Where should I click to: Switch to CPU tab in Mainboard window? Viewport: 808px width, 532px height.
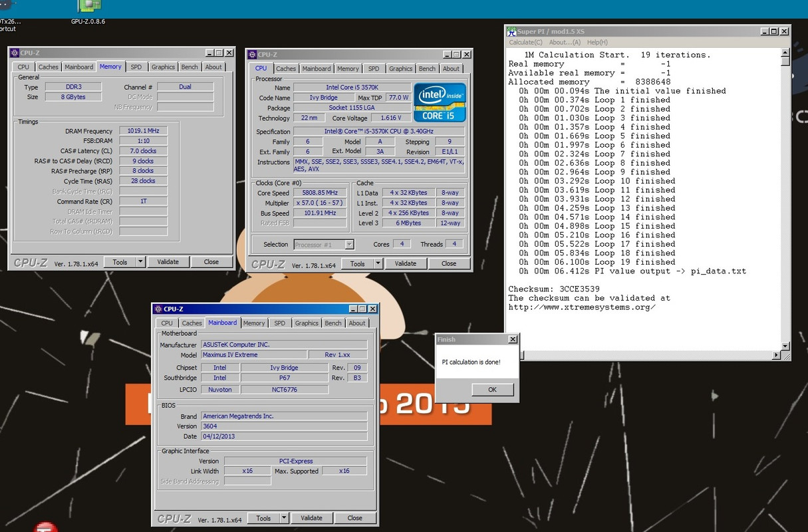tap(167, 323)
